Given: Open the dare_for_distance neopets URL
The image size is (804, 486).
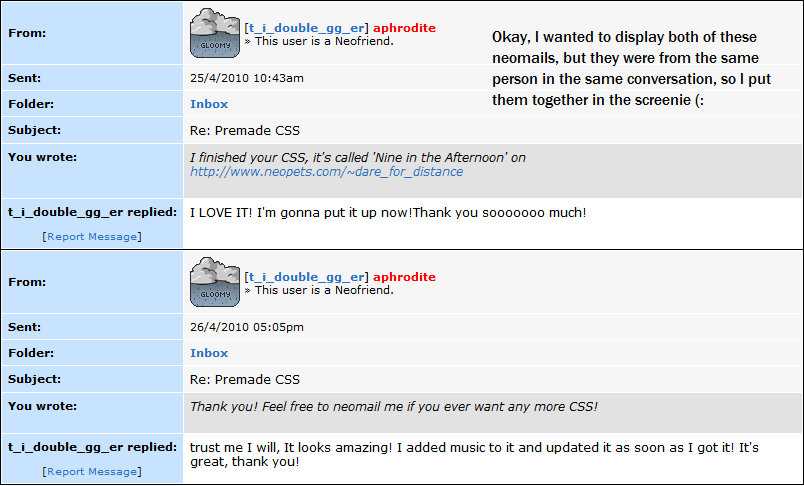Looking at the screenshot, I should pyautogui.click(x=327, y=172).
